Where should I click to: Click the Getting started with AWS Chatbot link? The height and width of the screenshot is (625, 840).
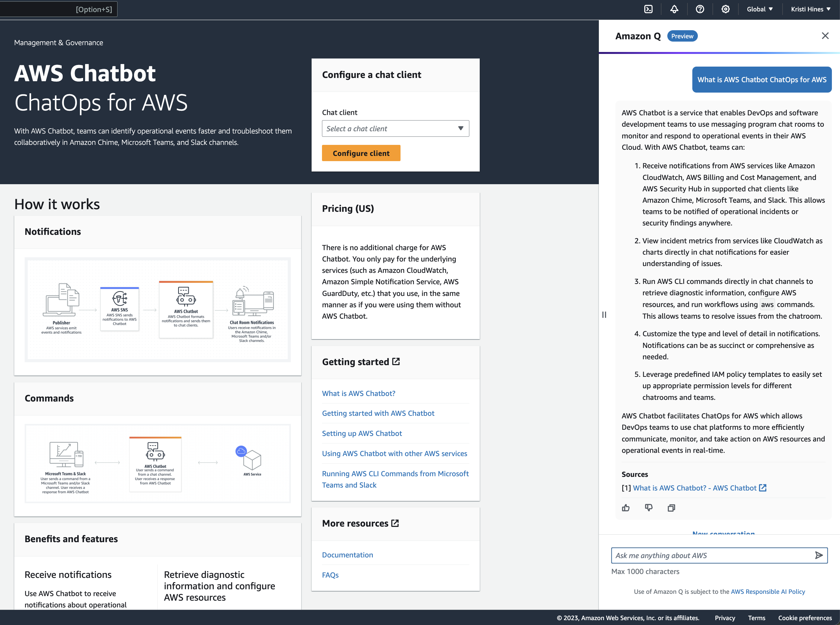click(378, 413)
